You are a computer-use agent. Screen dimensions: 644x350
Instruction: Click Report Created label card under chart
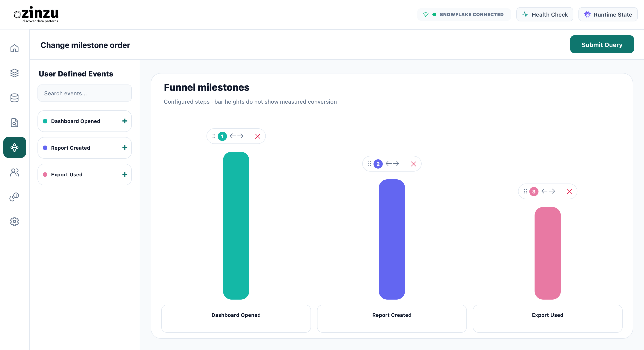pyautogui.click(x=392, y=318)
